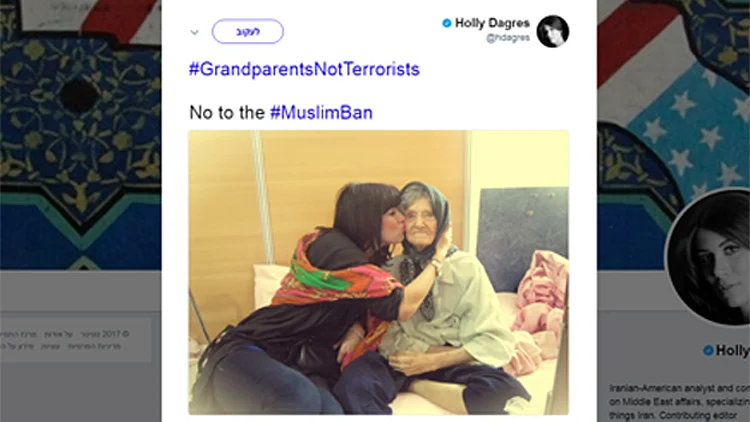Open the large profile picture behind the overlay
The width and height of the screenshot is (750, 422).
[710, 256]
